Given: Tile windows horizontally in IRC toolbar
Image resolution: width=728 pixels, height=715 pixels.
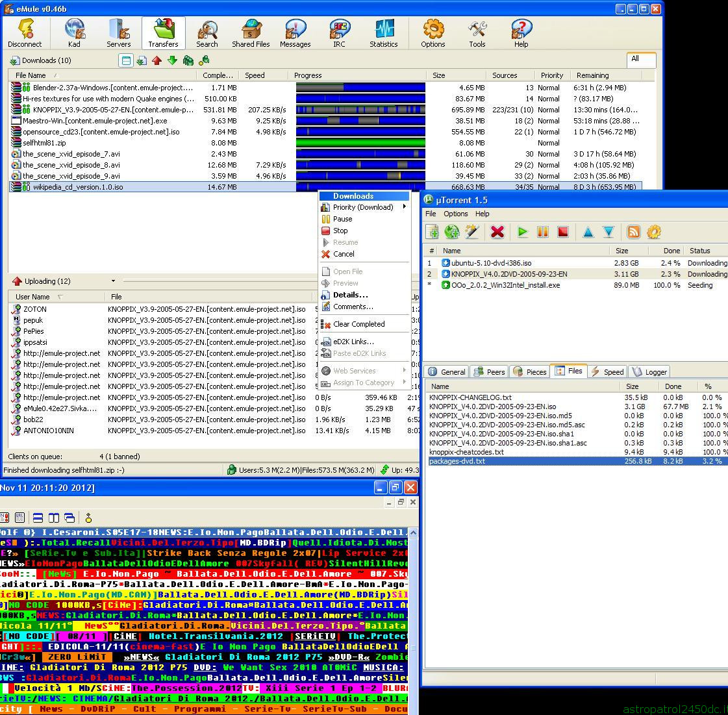Looking at the screenshot, I should pos(38,517).
